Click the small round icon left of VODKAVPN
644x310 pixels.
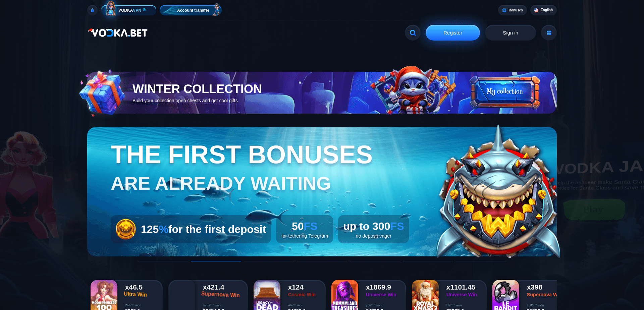click(x=92, y=10)
